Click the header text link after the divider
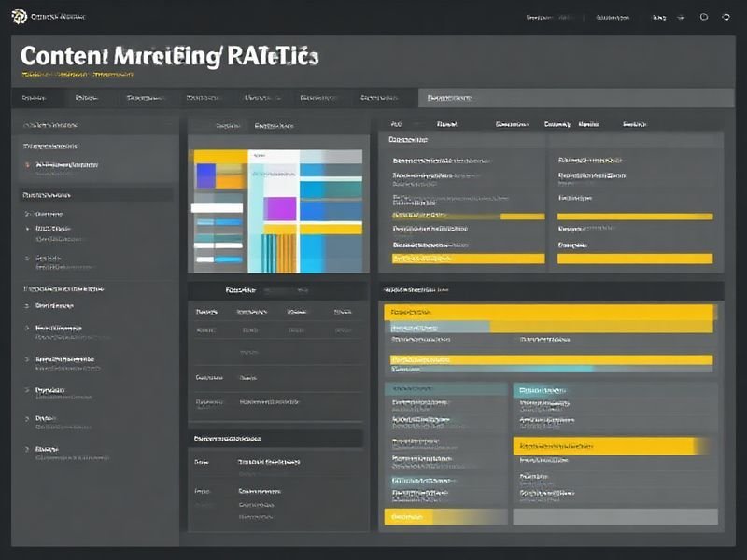Image resolution: width=747 pixels, height=560 pixels. coord(612,17)
